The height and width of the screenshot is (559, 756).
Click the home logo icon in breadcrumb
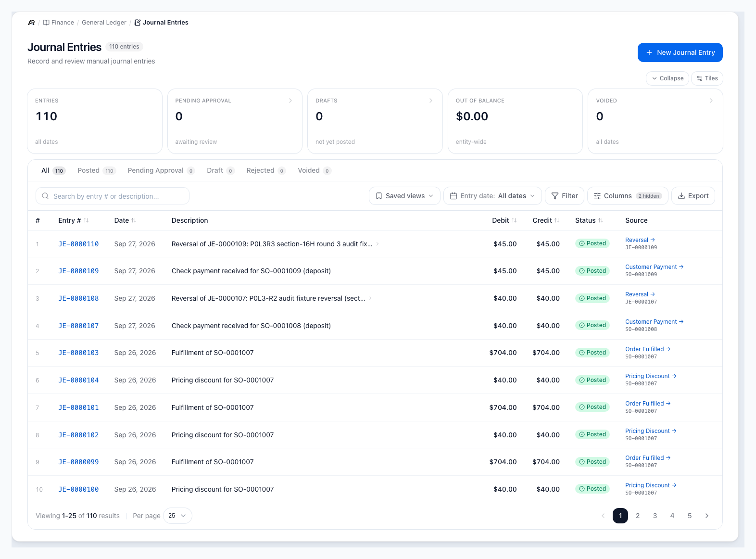click(x=31, y=23)
